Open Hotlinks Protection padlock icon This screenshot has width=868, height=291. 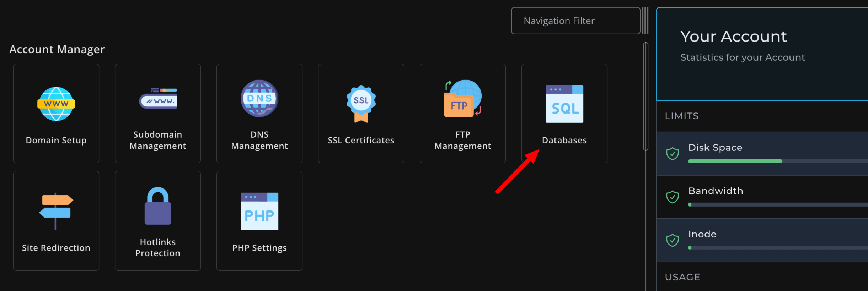click(x=158, y=206)
